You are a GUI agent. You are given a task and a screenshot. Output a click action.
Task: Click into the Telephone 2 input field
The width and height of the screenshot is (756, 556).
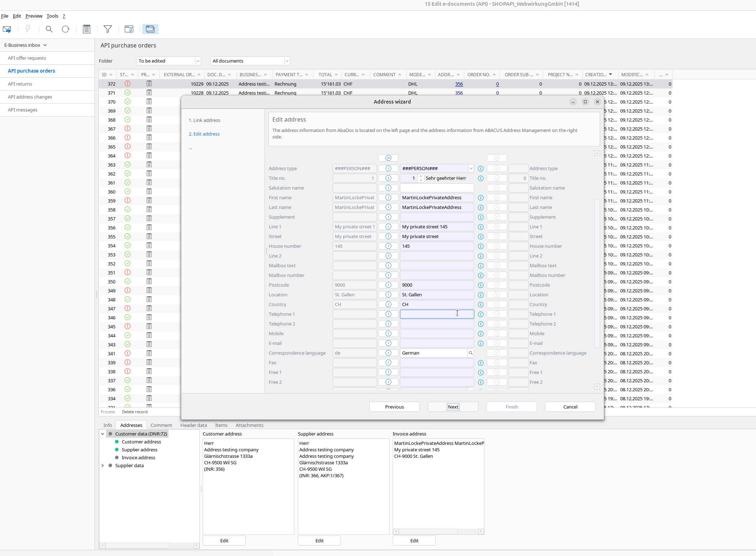[437, 324]
